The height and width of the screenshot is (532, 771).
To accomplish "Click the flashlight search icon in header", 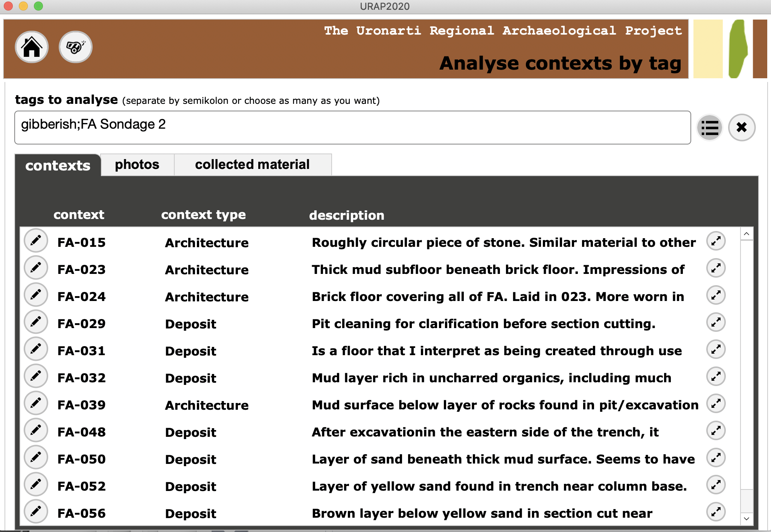I will [75, 47].
